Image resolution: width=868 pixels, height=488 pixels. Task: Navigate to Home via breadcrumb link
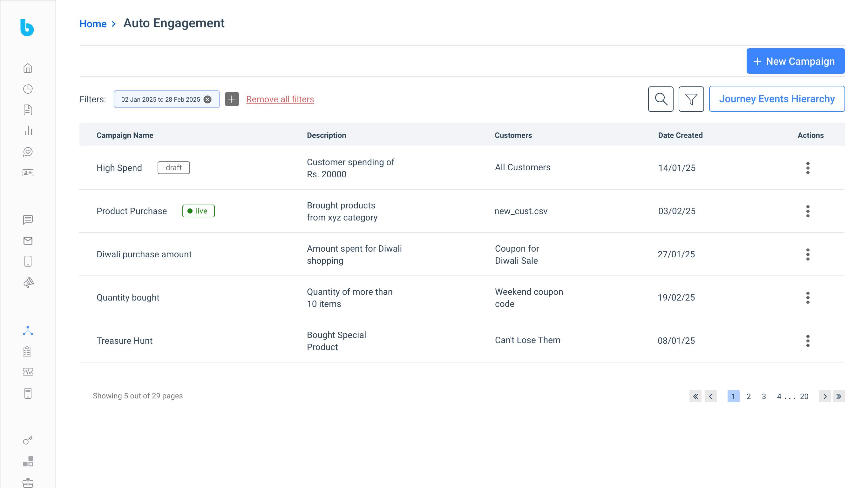[x=93, y=24]
